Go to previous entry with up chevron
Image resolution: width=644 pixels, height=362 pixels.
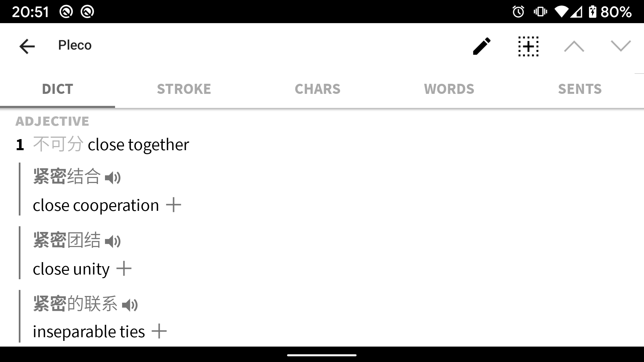(x=574, y=46)
